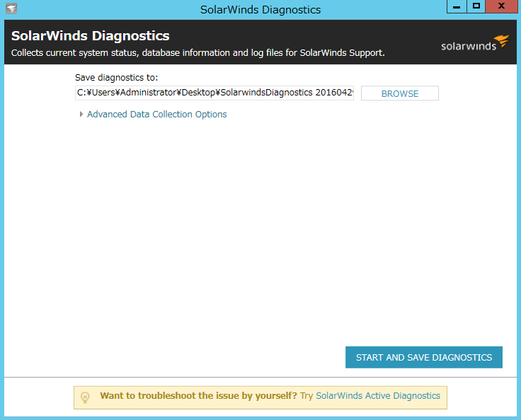Click the 'SolarWinds Diagnostics' header heading
Viewport: 521px width, 420px height.
pos(91,36)
